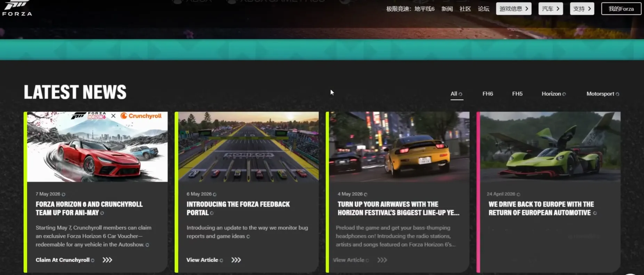Expand the 支持 dropdown menu
Screen dimensions: 644x275
582,9
